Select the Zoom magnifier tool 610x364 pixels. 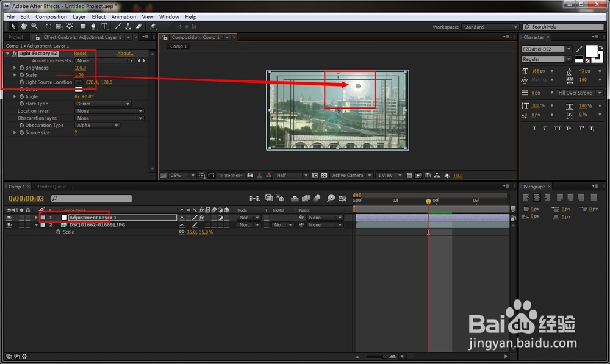coord(35,26)
